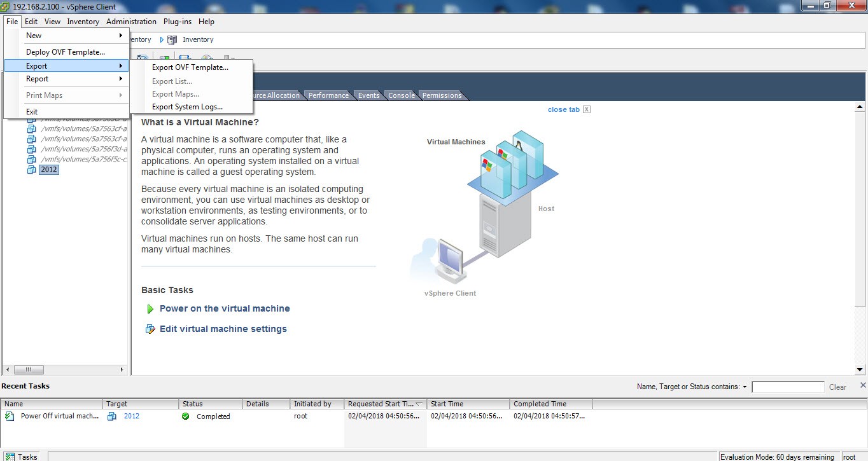Screen dimensions: 868x461
Task: Click the Initiated by column header
Action: pos(317,404)
